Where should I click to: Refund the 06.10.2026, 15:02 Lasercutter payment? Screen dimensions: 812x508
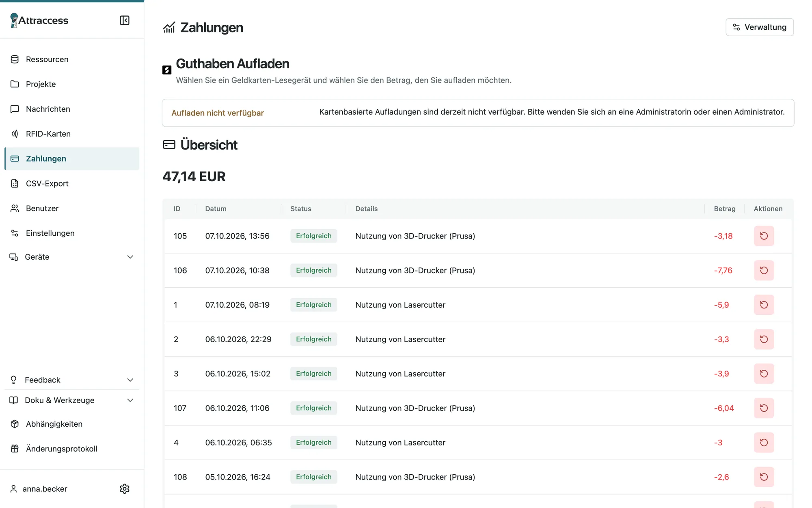coord(764,373)
